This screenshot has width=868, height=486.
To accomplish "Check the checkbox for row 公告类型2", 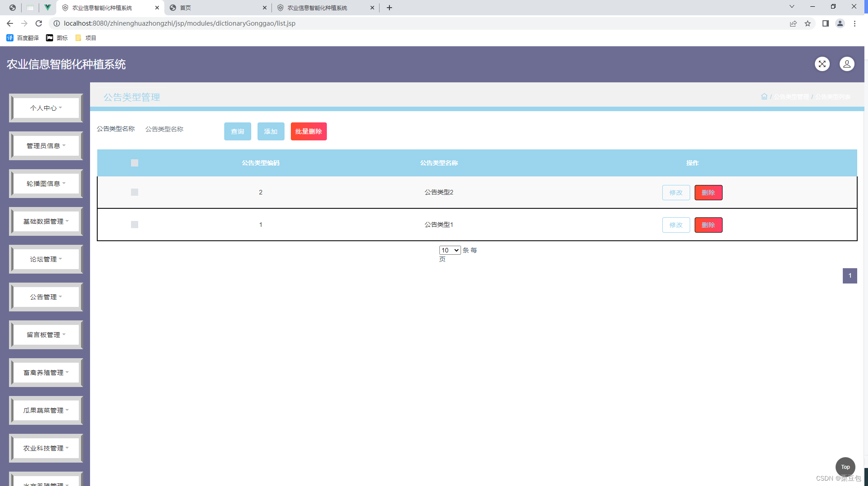I will (135, 192).
